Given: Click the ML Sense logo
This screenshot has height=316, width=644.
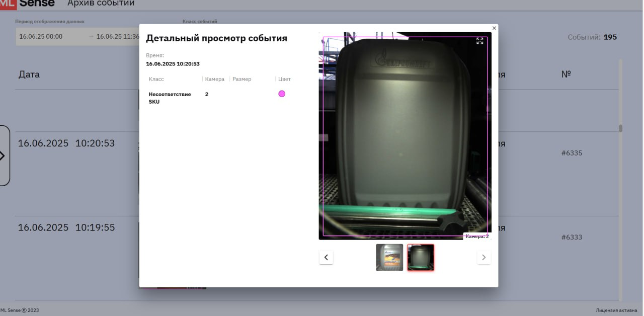Looking at the screenshot, I should [27, 4].
